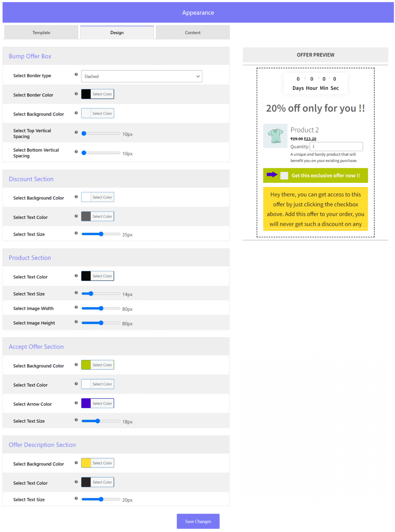395x532 pixels.
Task: Adjust the Offer Description Text Size slider
Action: point(101,499)
